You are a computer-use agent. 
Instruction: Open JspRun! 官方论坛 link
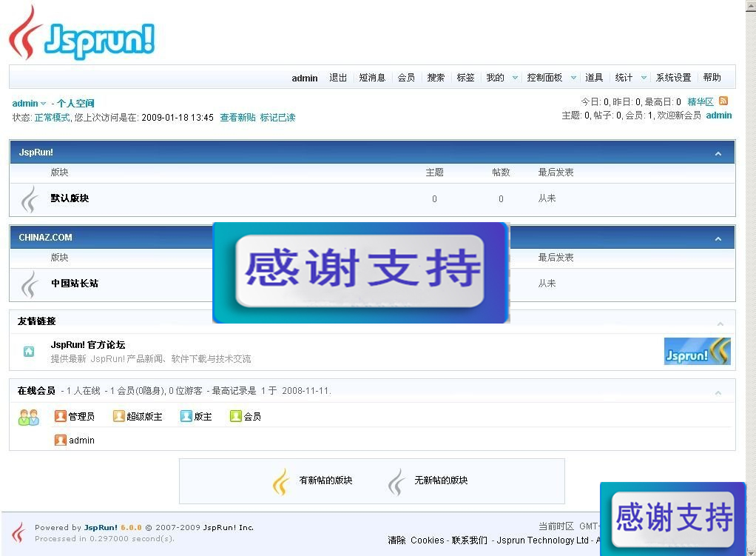coord(88,344)
